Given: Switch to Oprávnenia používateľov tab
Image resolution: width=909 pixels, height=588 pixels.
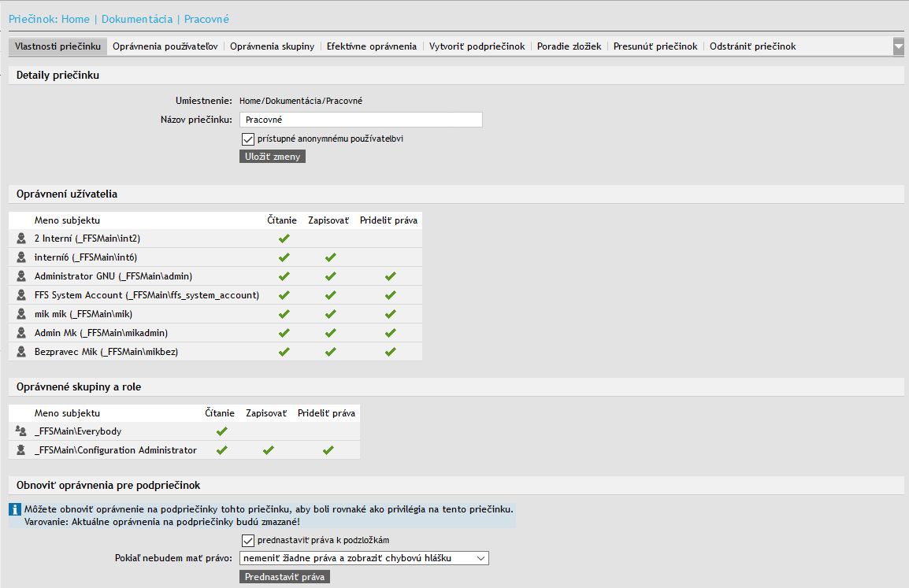Looking at the screenshot, I should 165,46.
